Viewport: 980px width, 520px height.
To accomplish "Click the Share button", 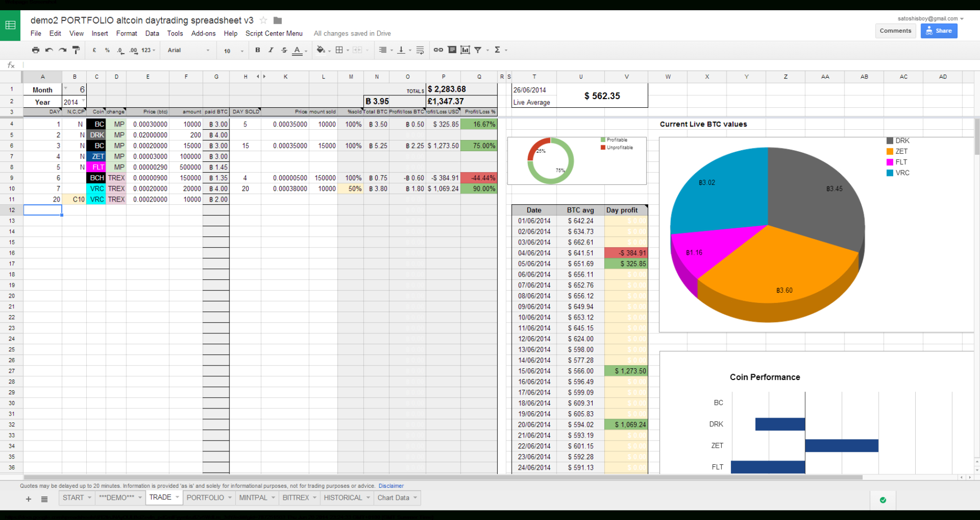I will 938,31.
